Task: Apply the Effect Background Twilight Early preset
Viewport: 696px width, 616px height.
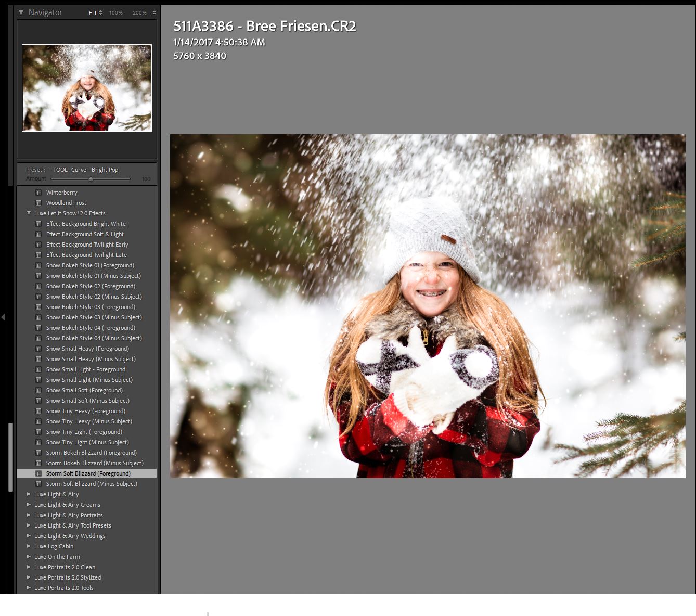Action: click(86, 245)
